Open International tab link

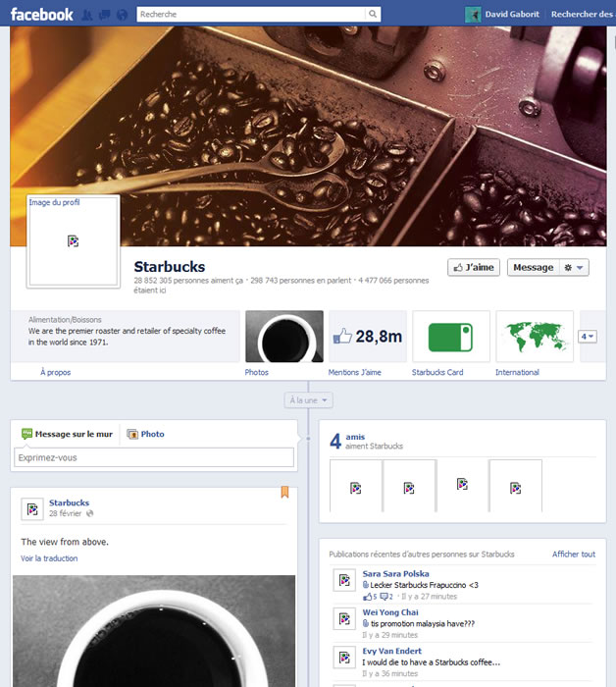(x=517, y=372)
